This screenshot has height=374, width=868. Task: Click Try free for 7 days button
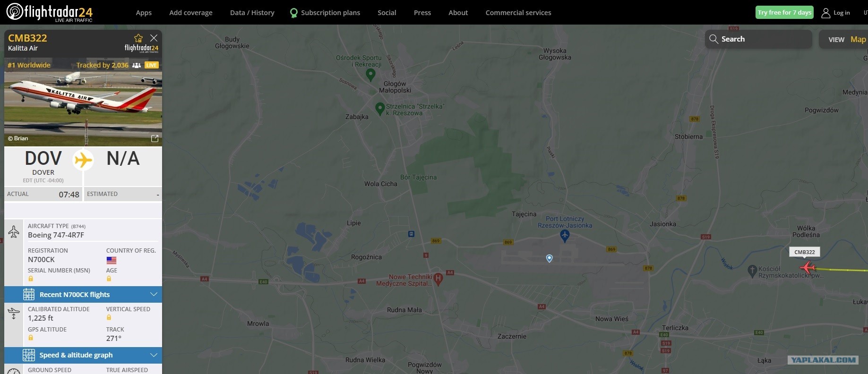pos(784,13)
